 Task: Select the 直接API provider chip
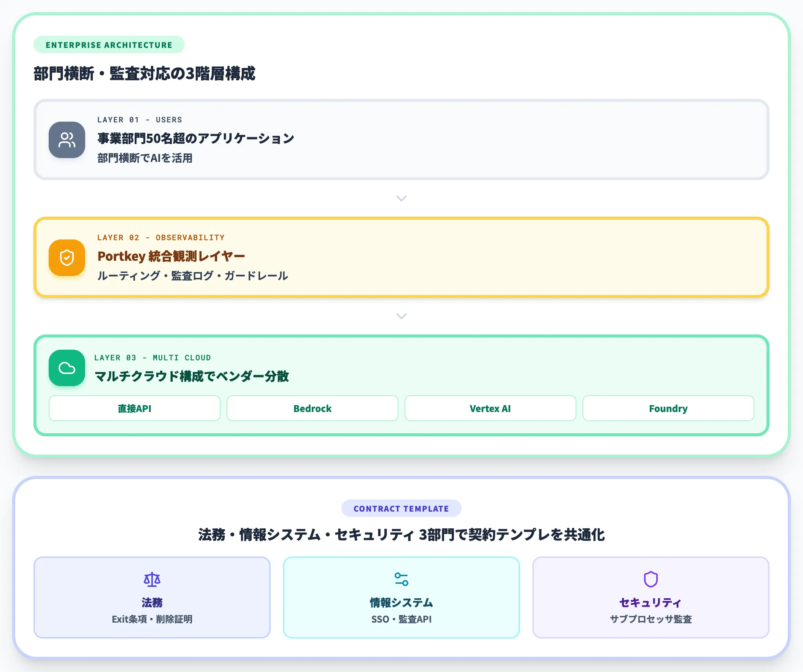tap(135, 408)
